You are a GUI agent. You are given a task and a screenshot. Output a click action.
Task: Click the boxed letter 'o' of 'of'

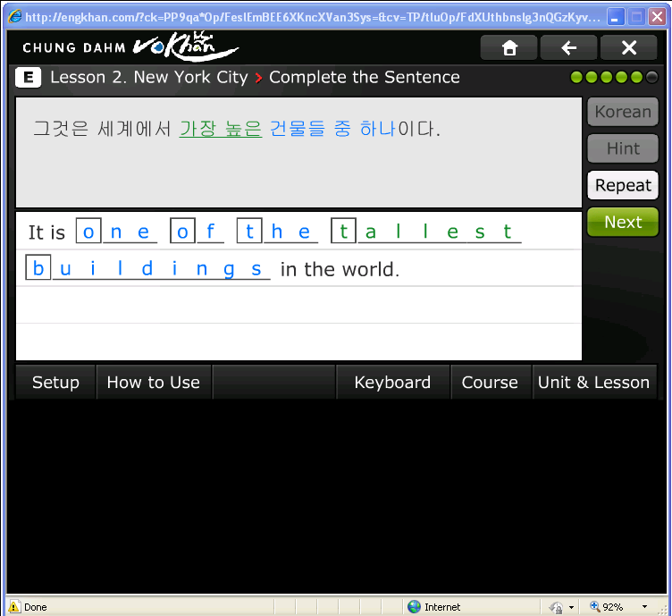[x=183, y=231]
